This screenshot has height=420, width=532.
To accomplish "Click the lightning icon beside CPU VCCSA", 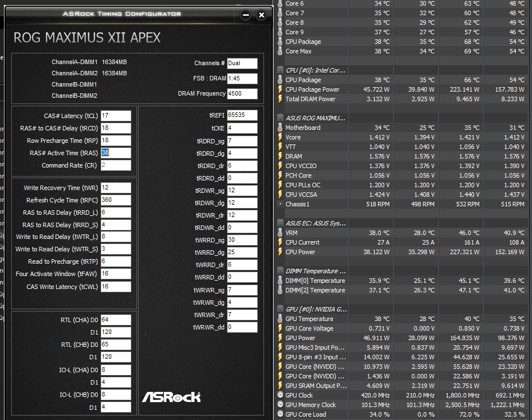I will (280, 195).
